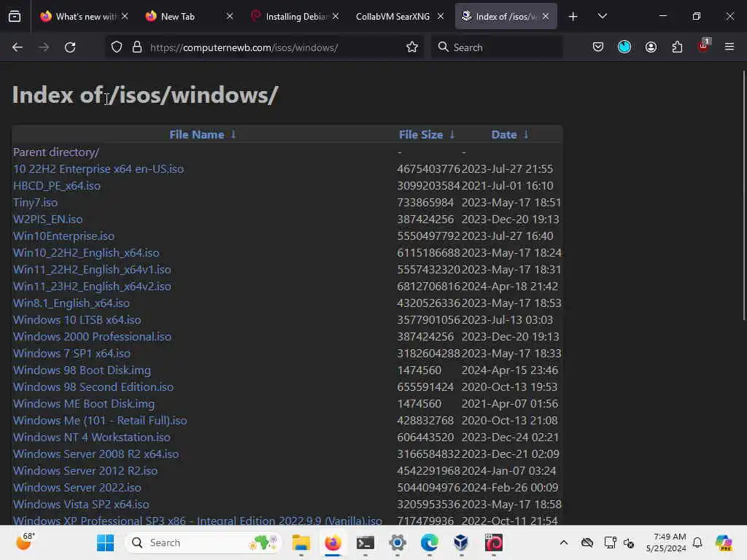Download Windows Server 2008 R2 x64.iso
This screenshot has height=560, width=747.
click(96, 454)
